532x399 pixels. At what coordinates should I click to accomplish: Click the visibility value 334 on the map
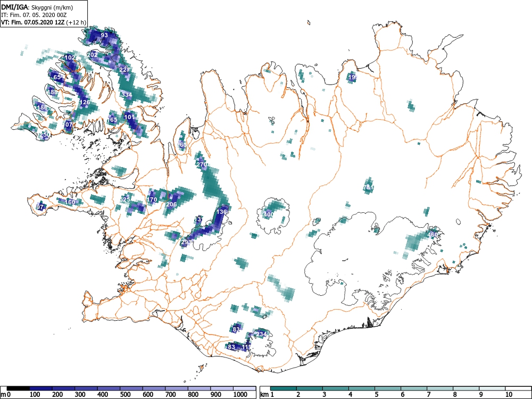[127, 95]
